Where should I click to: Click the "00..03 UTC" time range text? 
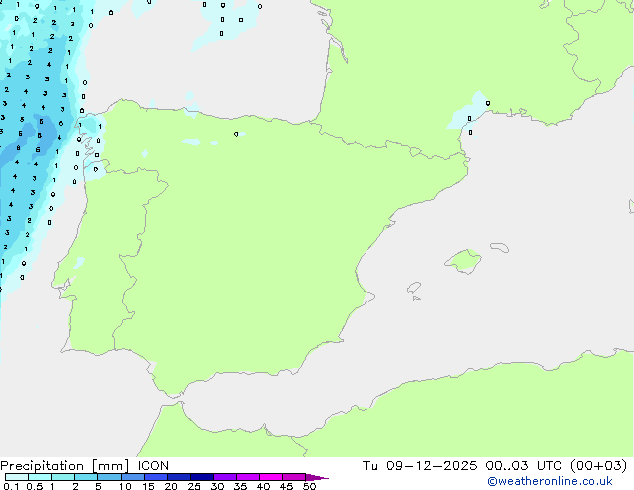point(524,466)
